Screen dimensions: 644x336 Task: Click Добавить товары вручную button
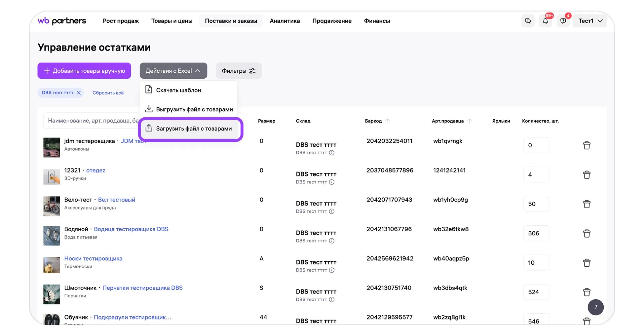coord(84,71)
